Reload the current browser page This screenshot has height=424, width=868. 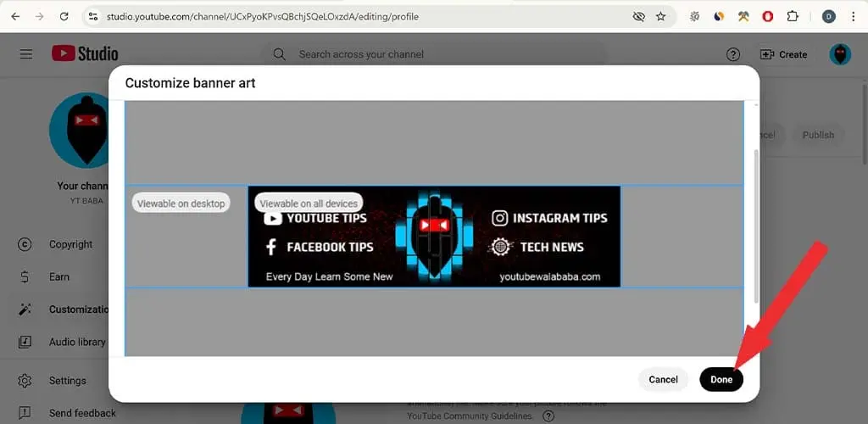tap(64, 17)
